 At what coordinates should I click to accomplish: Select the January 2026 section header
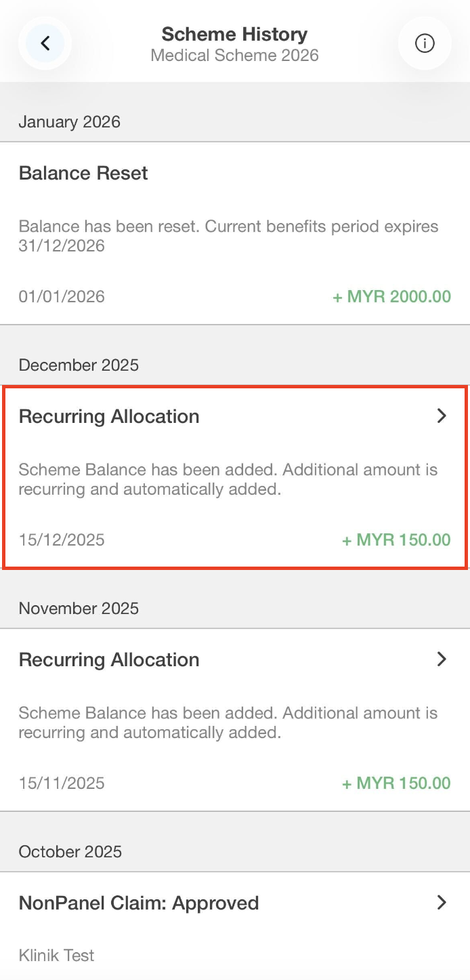click(69, 122)
